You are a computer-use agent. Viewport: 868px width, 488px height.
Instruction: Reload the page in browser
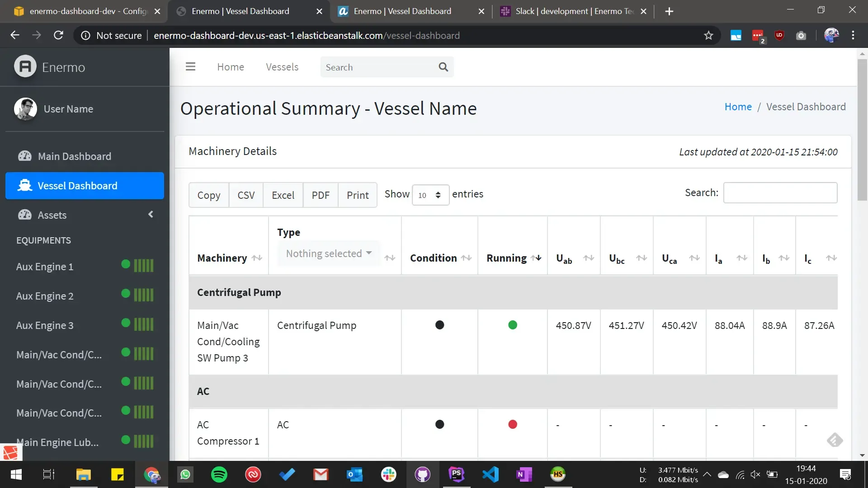[58, 35]
